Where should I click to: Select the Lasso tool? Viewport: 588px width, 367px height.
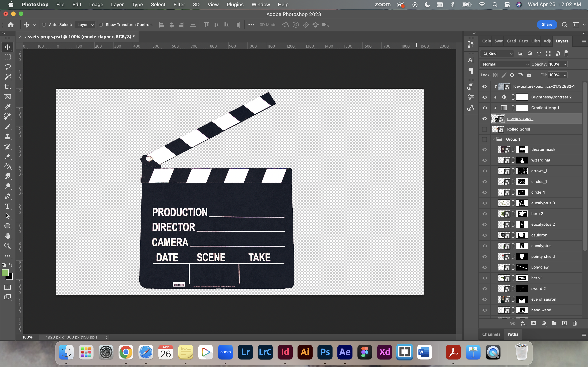pos(7,67)
